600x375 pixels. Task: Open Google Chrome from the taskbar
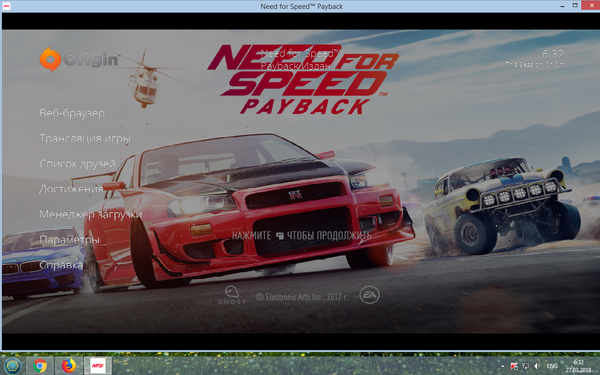click(40, 366)
